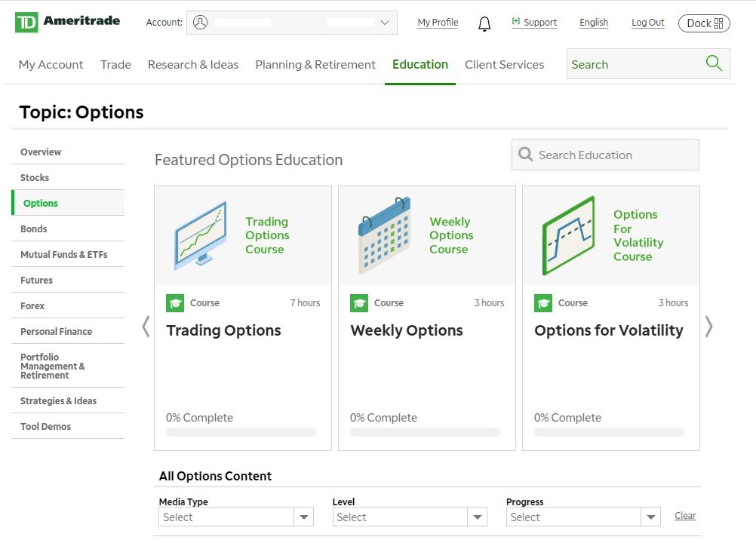Open the Level dropdown
The width and height of the screenshot is (756, 543).
click(410, 517)
